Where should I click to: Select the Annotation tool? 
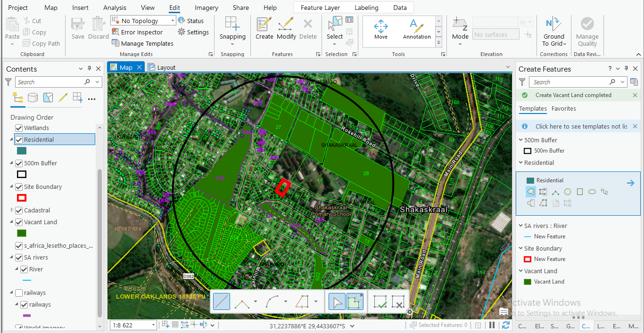[x=417, y=29]
